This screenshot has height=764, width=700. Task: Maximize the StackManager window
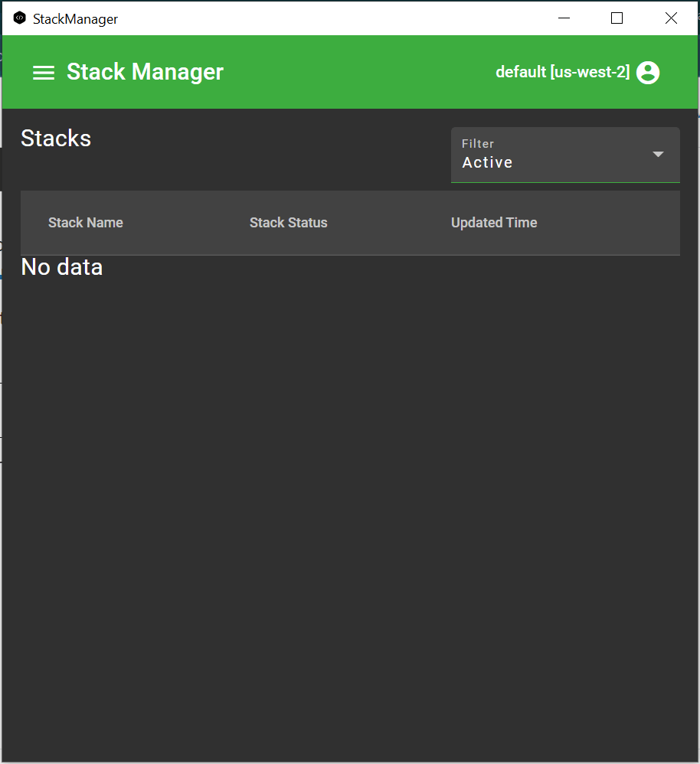[x=617, y=18]
